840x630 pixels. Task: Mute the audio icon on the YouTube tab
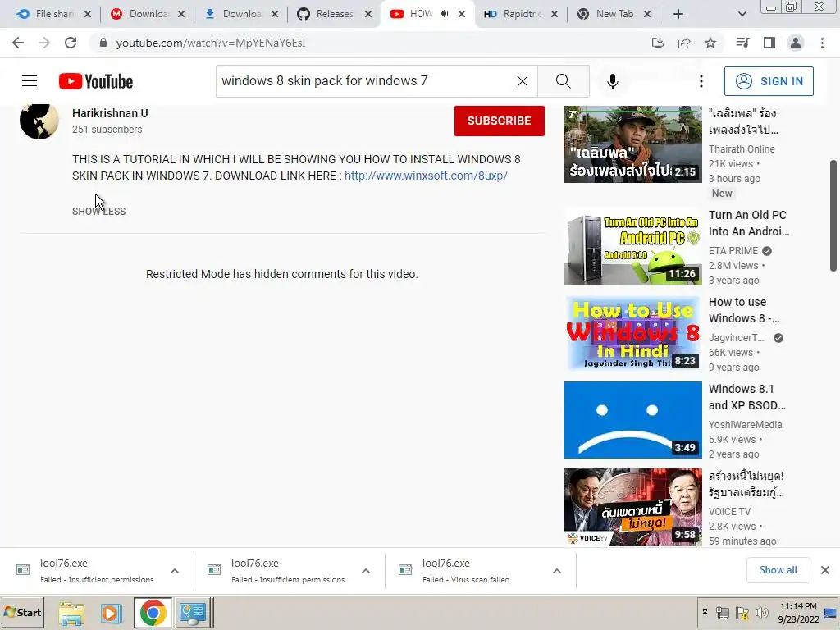coord(444,14)
